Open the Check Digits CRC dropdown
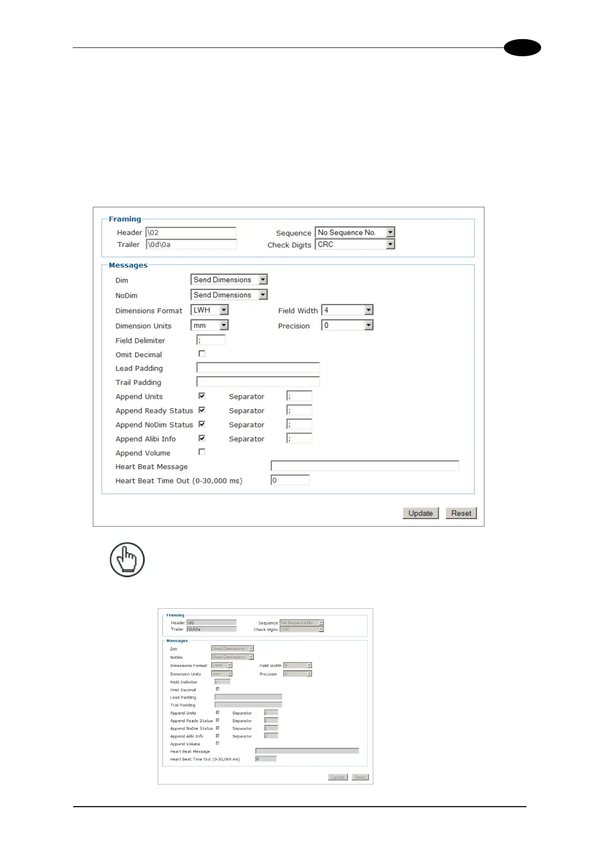The width and height of the screenshot is (614, 868). pos(355,244)
